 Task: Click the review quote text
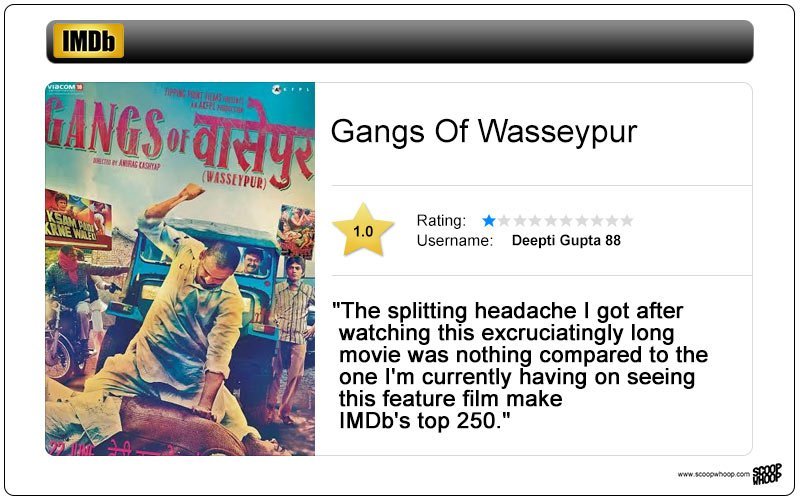click(x=519, y=366)
